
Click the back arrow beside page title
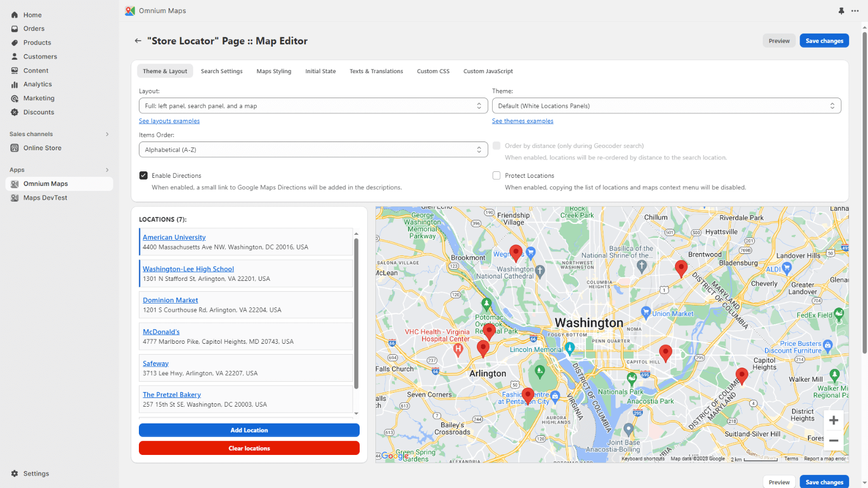point(138,41)
